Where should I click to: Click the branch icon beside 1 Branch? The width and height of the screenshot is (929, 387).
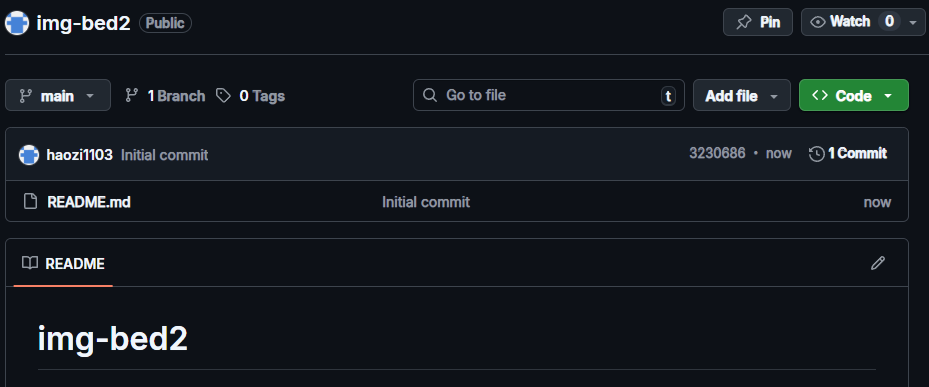point(132,95)
